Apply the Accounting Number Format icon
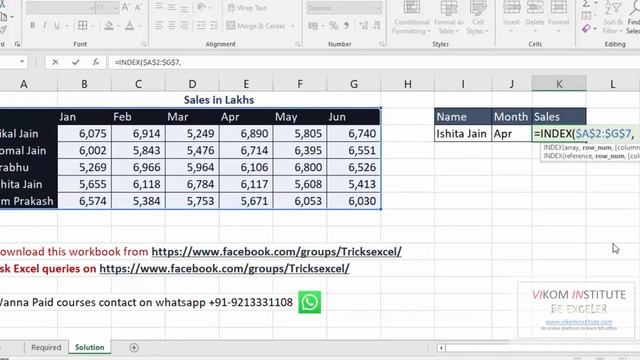Screen dimensions: 640x360 click(x=313, y=26)
